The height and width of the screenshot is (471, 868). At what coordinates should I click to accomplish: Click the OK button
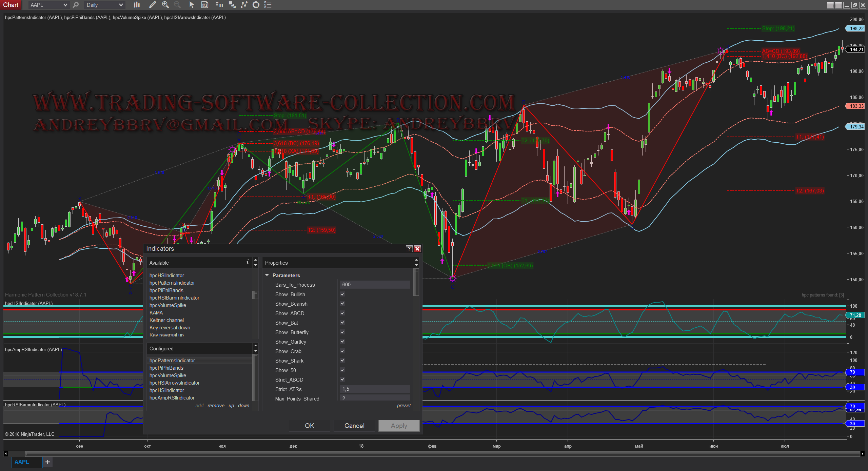(309, 426)
